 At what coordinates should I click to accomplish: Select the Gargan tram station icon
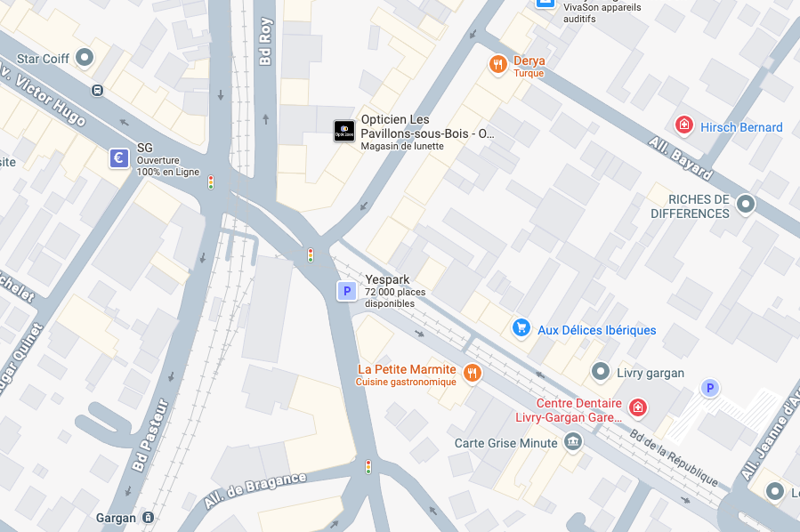tap(148, 518)
